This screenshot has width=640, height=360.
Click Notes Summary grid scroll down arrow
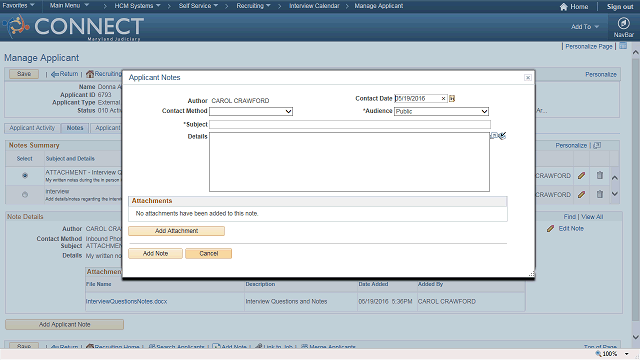click(615, 194)
